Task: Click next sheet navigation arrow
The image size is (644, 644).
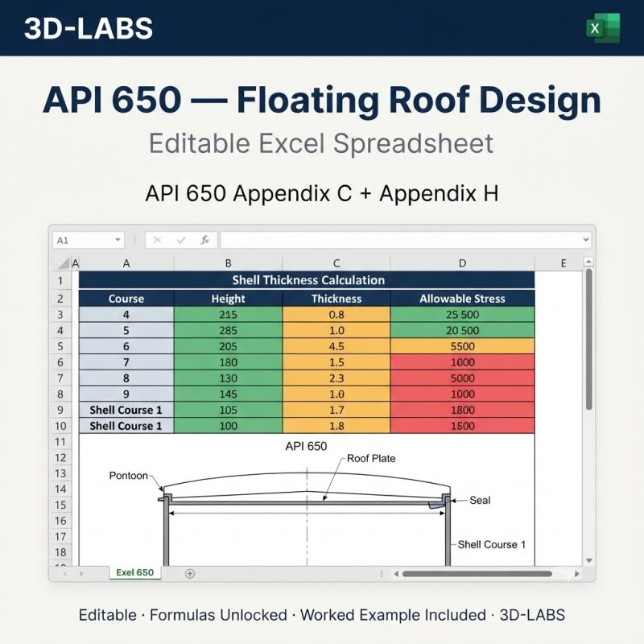Action: (81, 574)
